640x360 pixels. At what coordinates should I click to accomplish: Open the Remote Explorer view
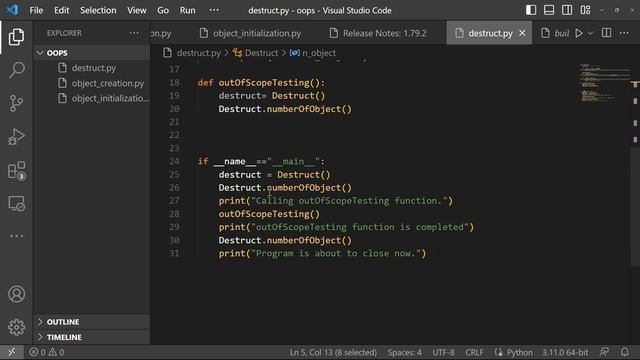click(16, 203)
